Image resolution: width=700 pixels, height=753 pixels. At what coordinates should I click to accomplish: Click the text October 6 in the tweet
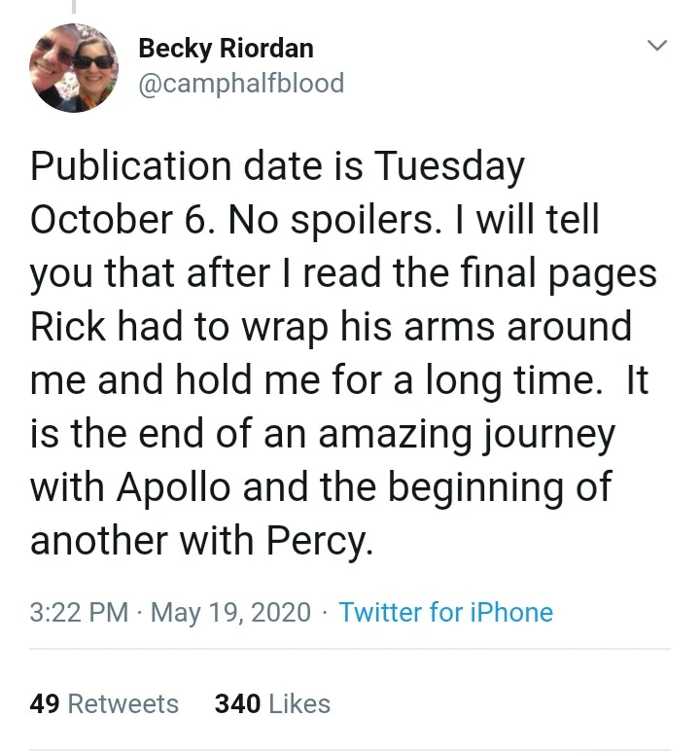coord(119,221)
